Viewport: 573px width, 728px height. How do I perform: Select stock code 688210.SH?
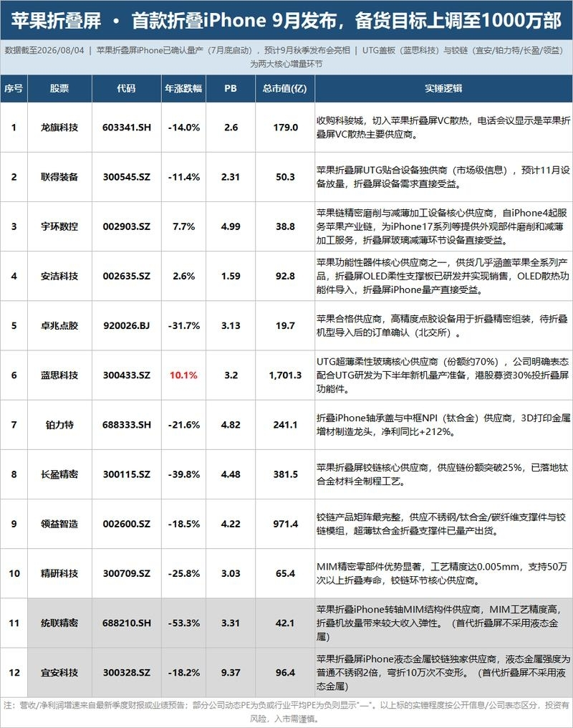(127, 623)
